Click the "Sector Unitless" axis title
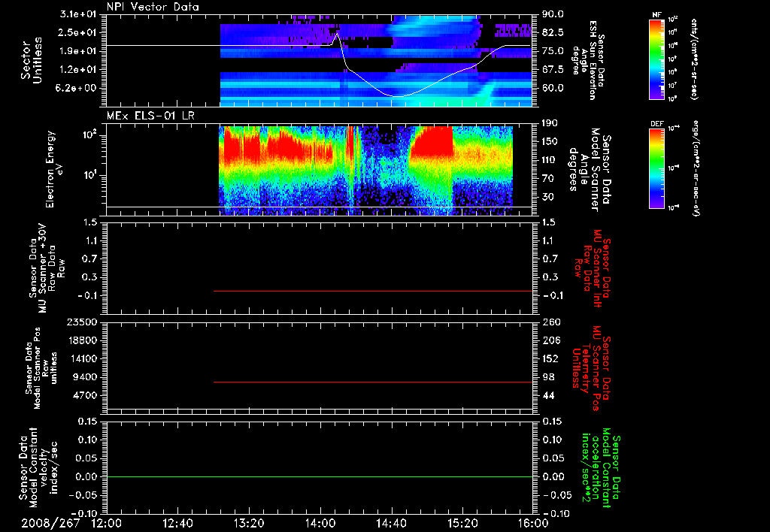 32,60
